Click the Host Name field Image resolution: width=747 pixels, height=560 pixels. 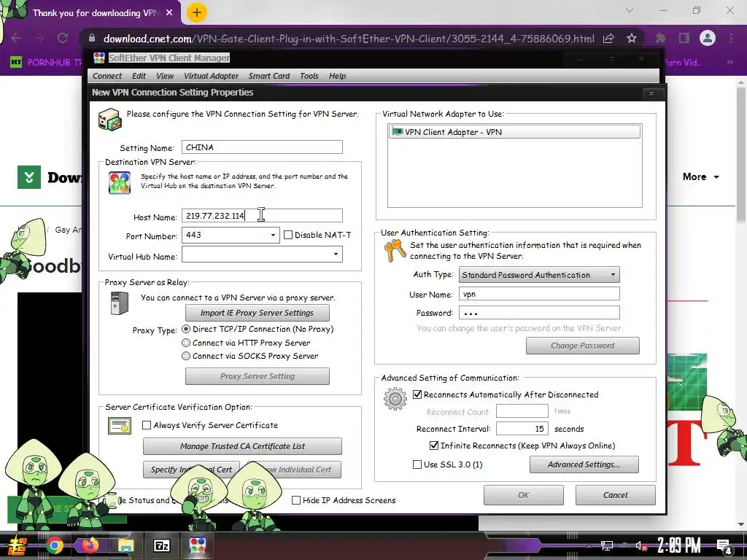click(x=262, y=216)
